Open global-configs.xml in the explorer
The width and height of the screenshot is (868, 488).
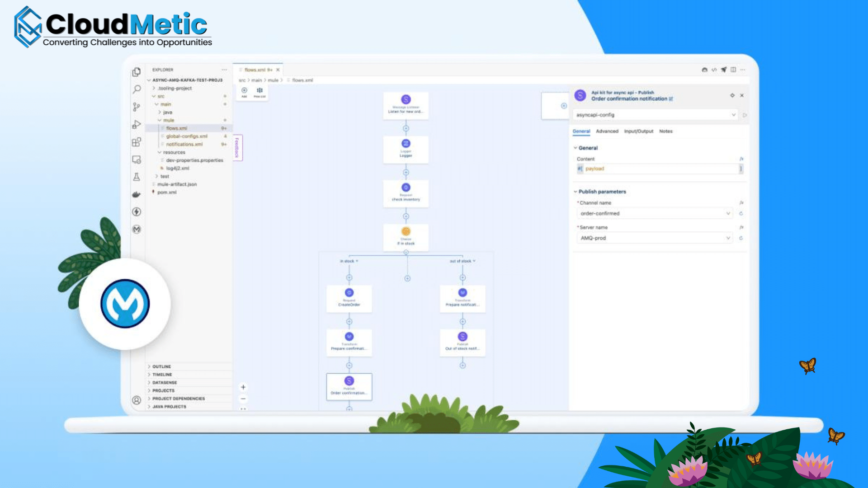click(186, 136)
